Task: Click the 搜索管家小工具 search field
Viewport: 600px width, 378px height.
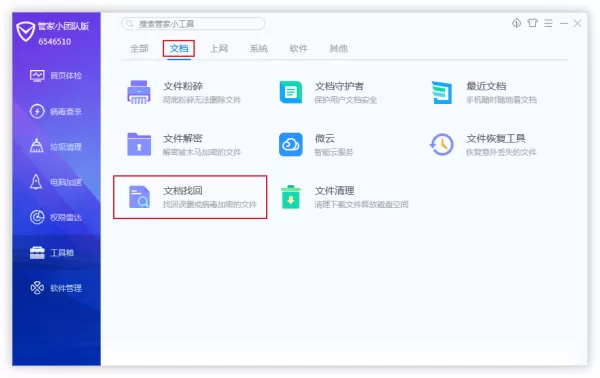Action: (193, 24)
